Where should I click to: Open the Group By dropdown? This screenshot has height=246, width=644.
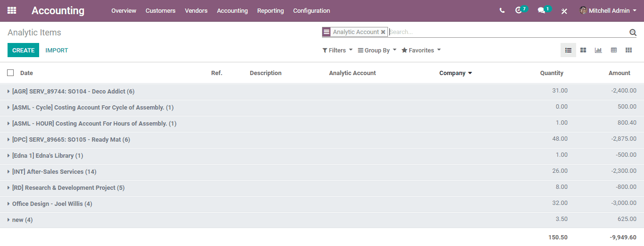pos(377,50)
